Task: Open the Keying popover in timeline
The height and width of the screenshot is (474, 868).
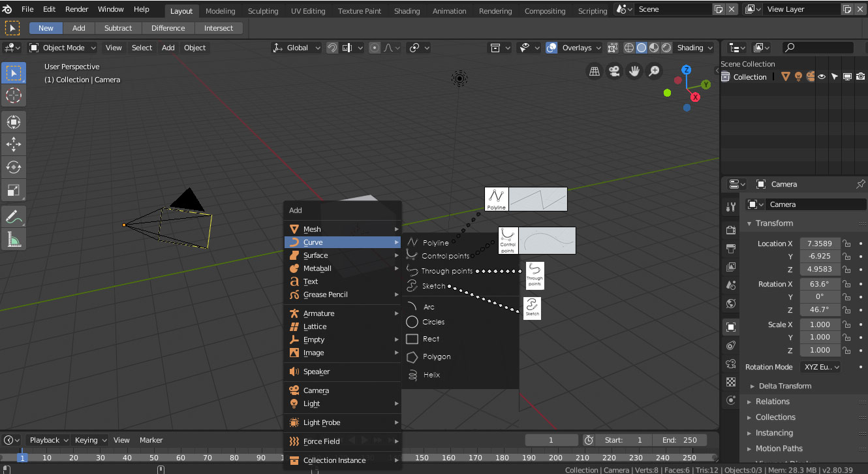Action: (x=90, y=440)
